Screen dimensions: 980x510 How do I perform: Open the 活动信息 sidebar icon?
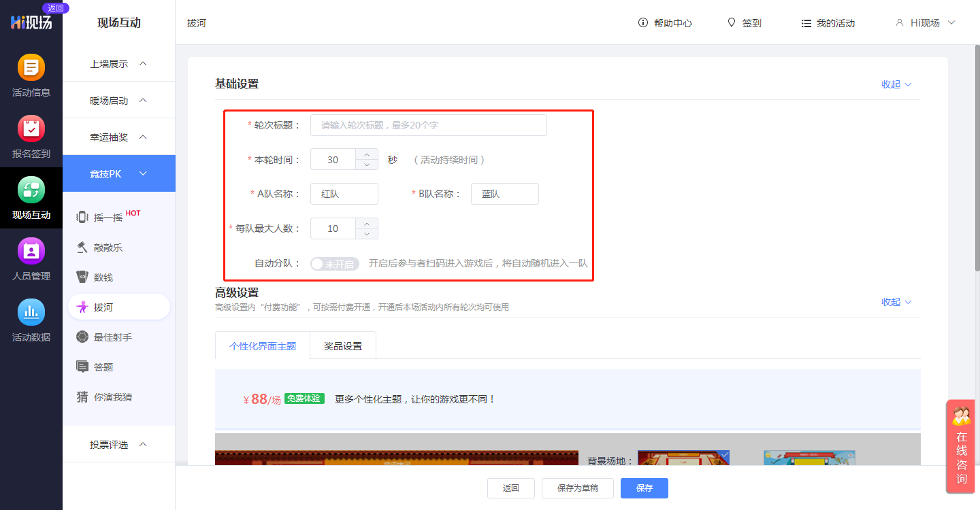pyautogui.click(x=31, y=67)
